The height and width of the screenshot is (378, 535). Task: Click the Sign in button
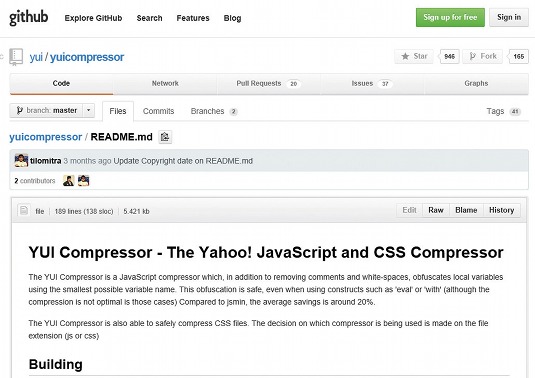coord(509,17)
